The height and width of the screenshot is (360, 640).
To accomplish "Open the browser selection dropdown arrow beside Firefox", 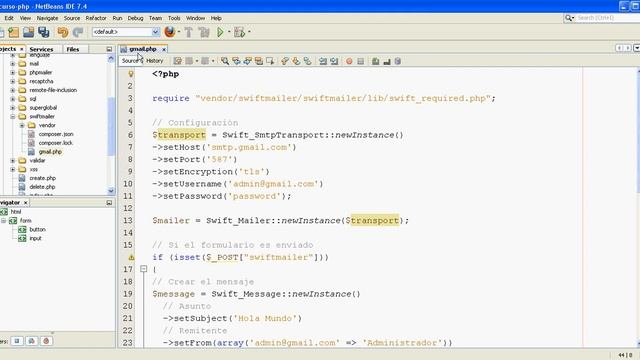I will (179, 32).
